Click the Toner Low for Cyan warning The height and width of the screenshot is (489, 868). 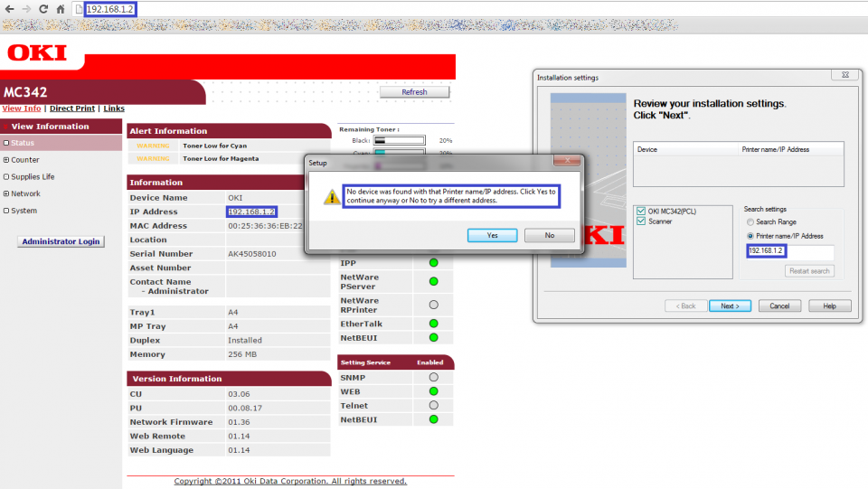[x=215, y=146]
